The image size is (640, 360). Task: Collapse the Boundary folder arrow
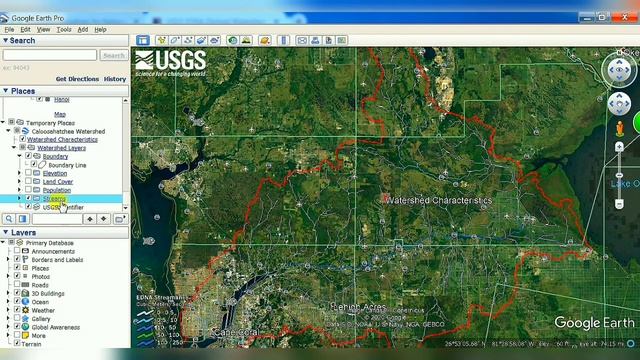click(19, 156)
